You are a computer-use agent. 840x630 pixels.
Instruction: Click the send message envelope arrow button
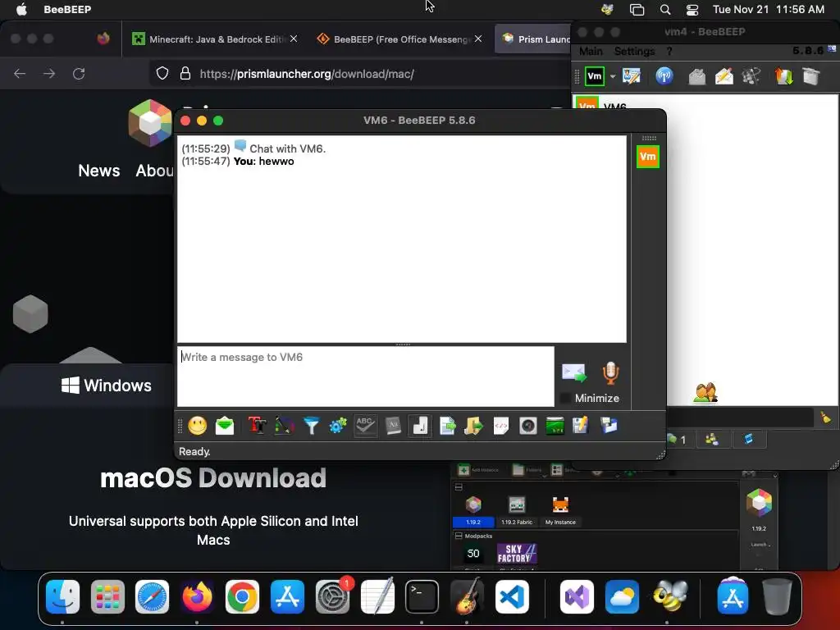tap(573, 373)
